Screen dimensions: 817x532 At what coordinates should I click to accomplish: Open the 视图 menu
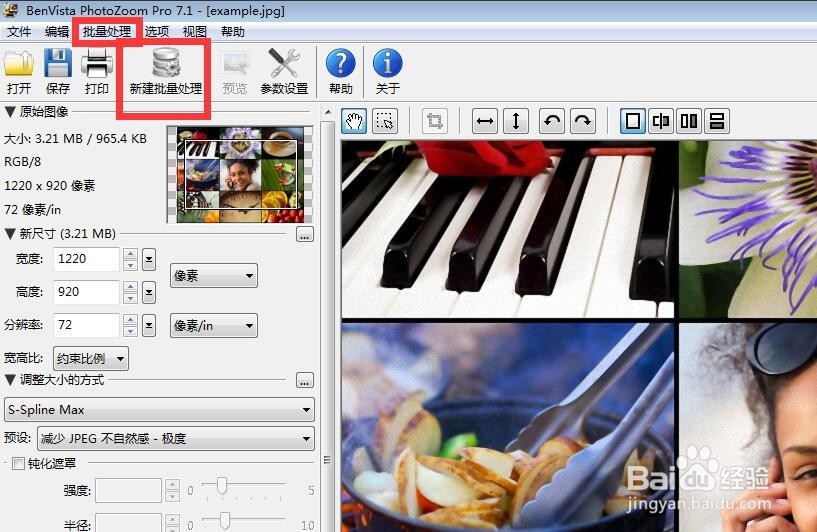click(194, 32)
